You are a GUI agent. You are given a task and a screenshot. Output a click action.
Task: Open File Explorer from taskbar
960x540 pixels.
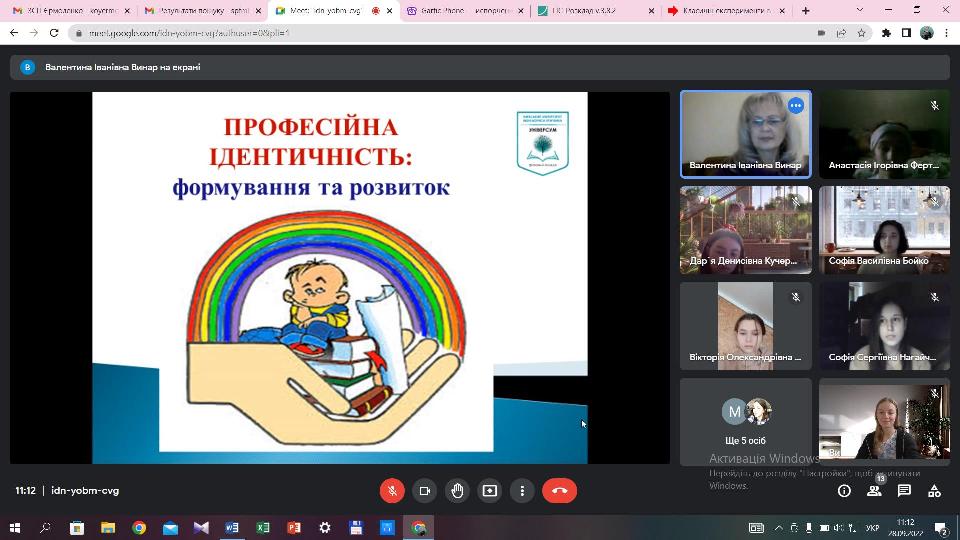click(x=108, y=528)
